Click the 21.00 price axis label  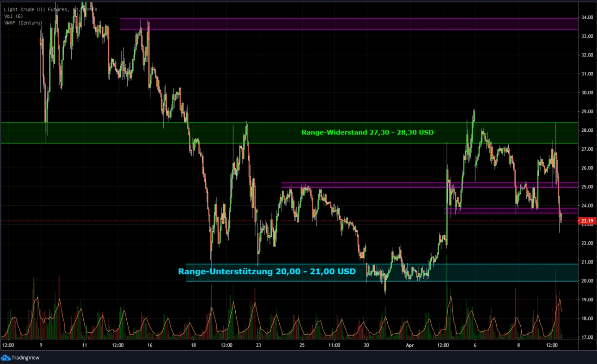coord(587,262)
